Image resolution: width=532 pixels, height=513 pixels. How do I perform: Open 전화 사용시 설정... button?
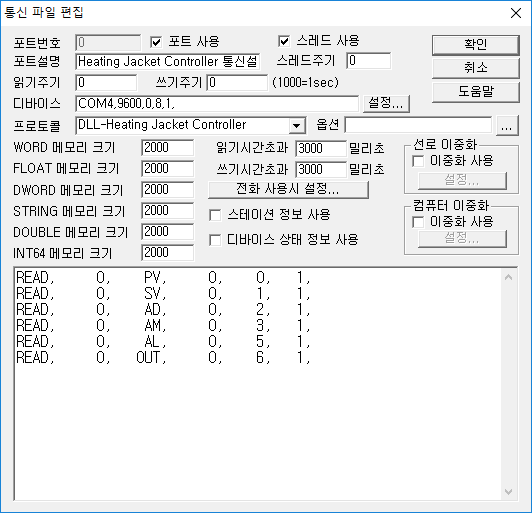(288, 189)
